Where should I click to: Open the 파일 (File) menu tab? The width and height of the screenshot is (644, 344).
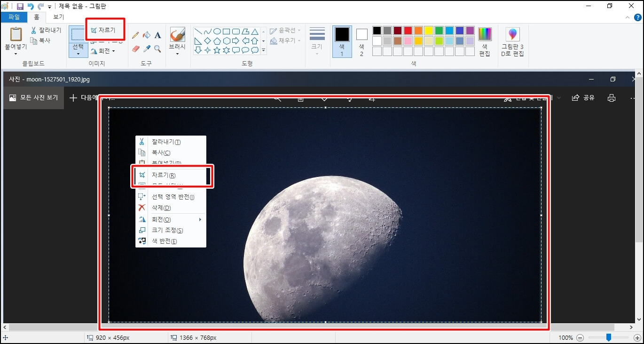tap(14, 17)
